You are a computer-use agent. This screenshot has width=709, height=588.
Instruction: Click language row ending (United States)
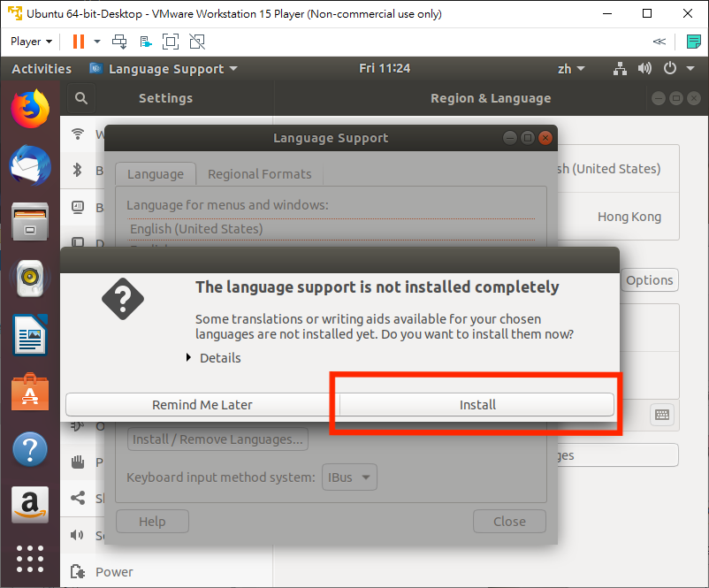click(x=618, y=169)
